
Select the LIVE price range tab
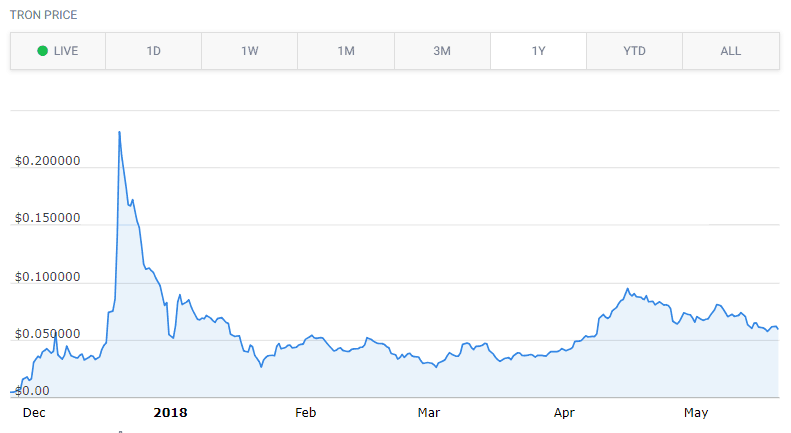58,51
